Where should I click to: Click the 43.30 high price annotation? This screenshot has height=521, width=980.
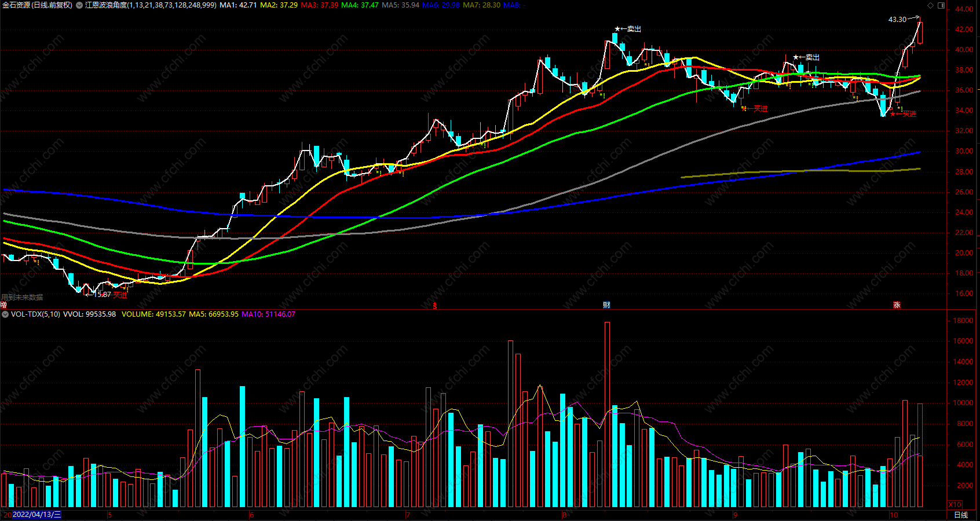pos(897,20)
